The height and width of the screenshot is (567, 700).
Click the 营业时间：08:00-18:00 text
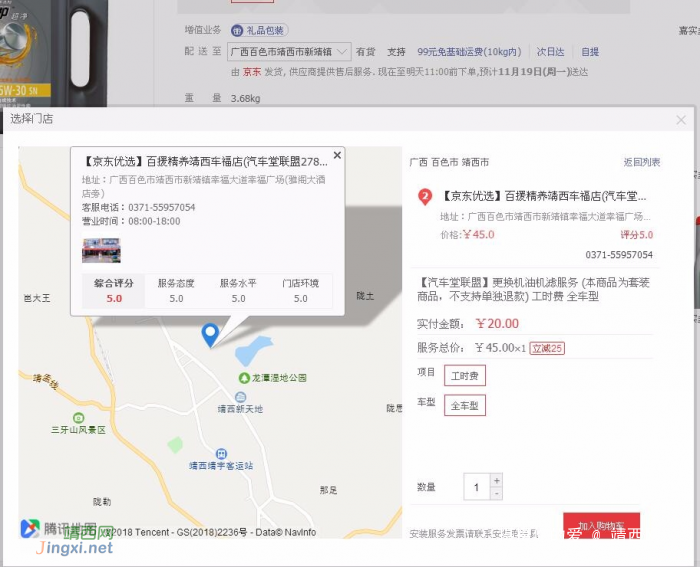[x=131, y=221]
